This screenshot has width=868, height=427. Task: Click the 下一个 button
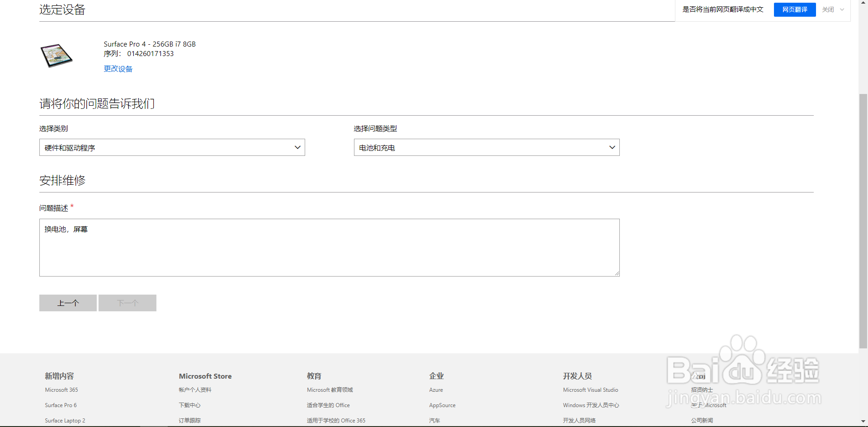(127, 303)
